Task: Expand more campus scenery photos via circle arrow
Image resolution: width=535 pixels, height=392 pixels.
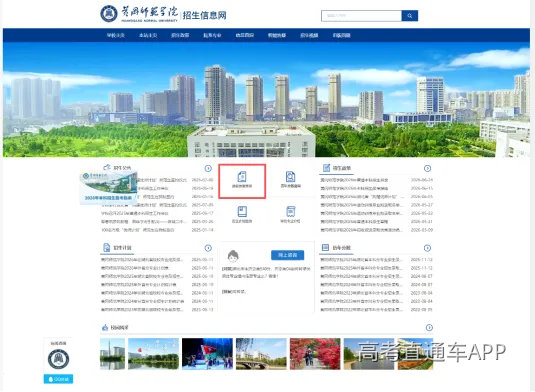Action: point(429,328)
